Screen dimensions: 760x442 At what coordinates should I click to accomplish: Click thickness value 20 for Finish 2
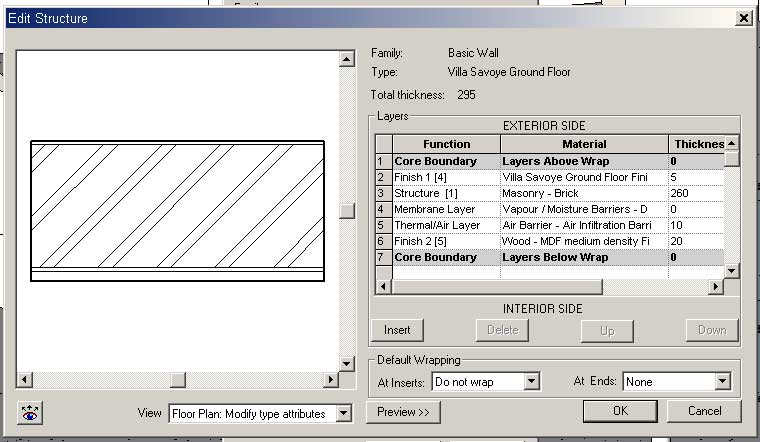pos(697,241)
